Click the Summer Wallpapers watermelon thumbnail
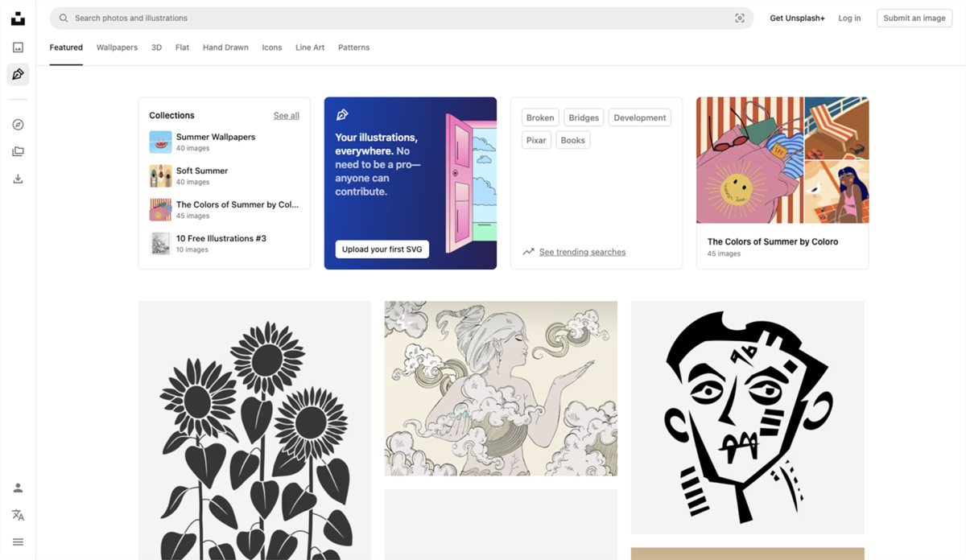The height and width of the screenshot is (560, 966). (160, 142)
